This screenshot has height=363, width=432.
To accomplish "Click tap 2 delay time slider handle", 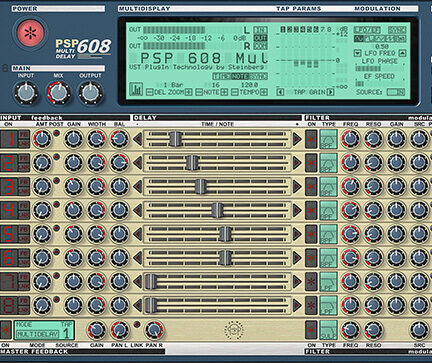I will click(192, 163).
